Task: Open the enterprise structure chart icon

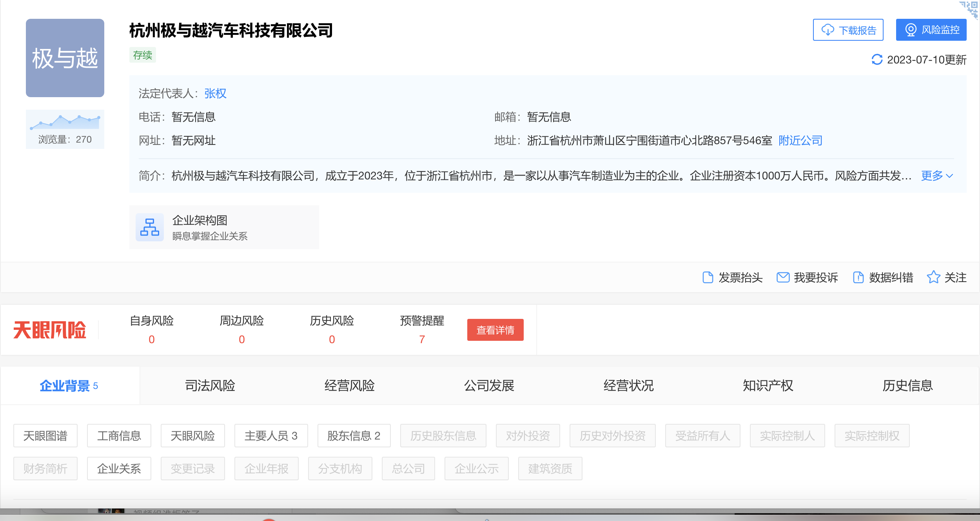Action: [150, 227]
